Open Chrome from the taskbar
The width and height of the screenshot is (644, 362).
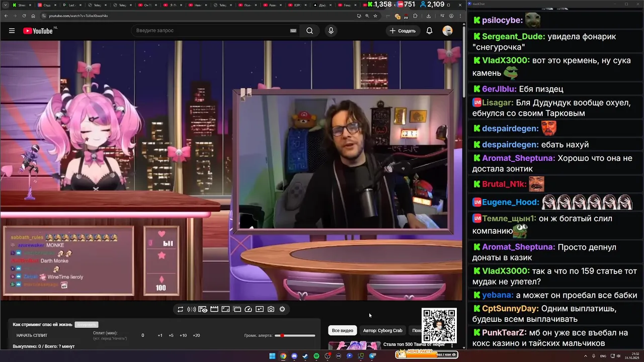coord(283,356)
